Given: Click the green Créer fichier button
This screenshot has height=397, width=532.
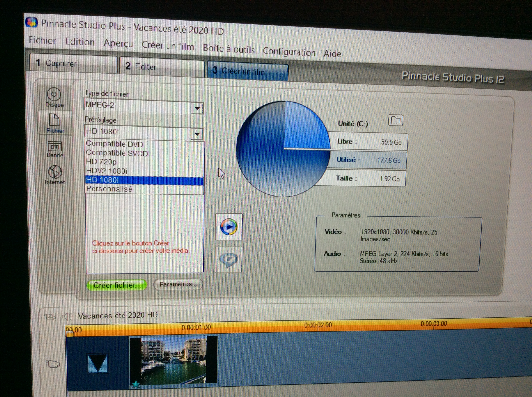Looking at the screenshot, I should tap(117, 285).
